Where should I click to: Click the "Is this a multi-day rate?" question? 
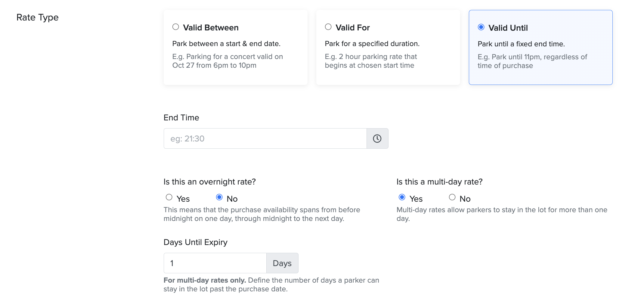point(439,182)
